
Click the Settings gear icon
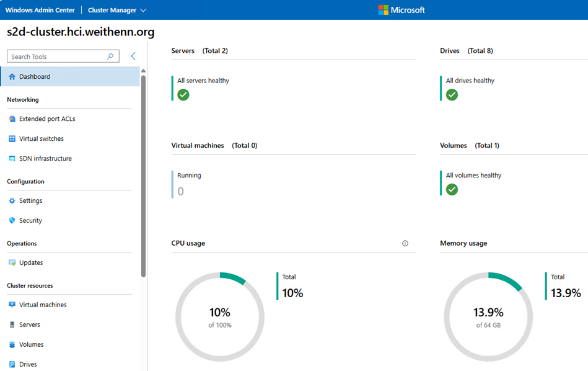pos(12,201)
